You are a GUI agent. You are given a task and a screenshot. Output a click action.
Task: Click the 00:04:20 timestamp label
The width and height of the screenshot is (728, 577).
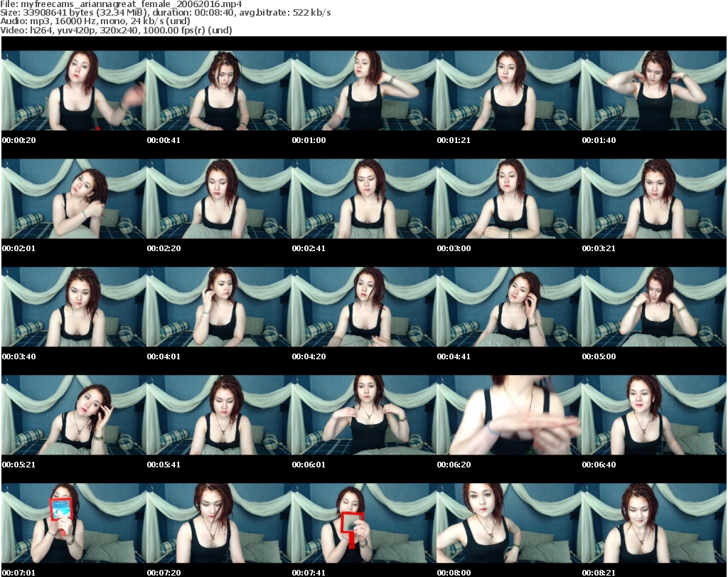(x=309, y=356)
